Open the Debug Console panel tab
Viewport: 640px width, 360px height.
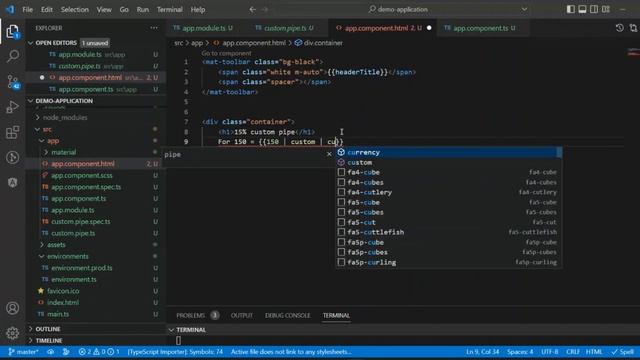pyautogui.click(x=288, y=316)
